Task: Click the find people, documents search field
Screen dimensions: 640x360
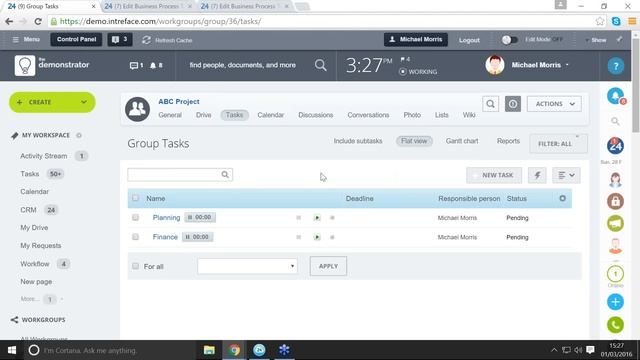Action: (242, 65)
